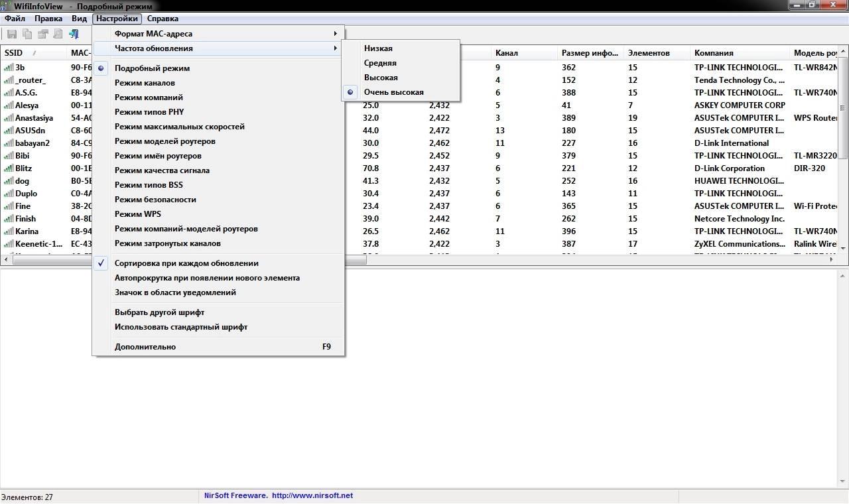
Task: Click the Properties toolbar icon
Action: [x=43, y=34]
